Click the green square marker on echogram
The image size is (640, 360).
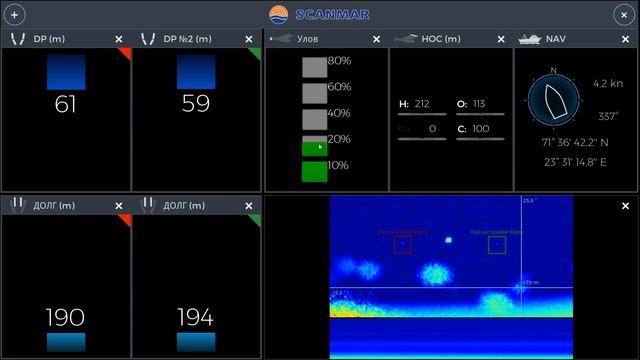click(x=497, y=244)
